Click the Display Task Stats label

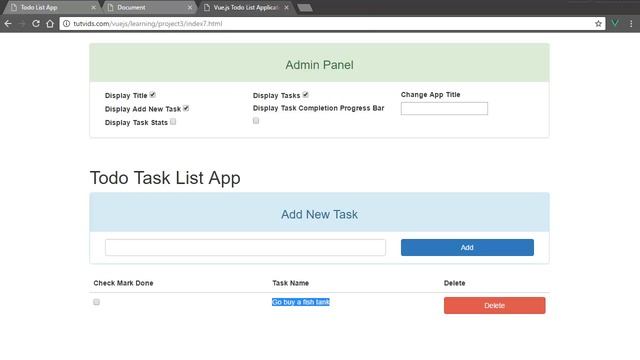(136, 122)
